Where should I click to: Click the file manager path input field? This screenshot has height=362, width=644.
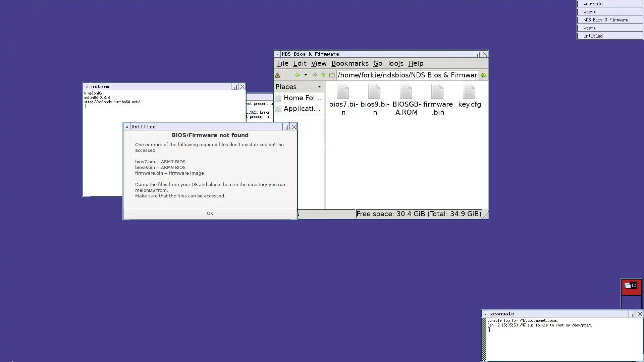[x=408, y=75]
